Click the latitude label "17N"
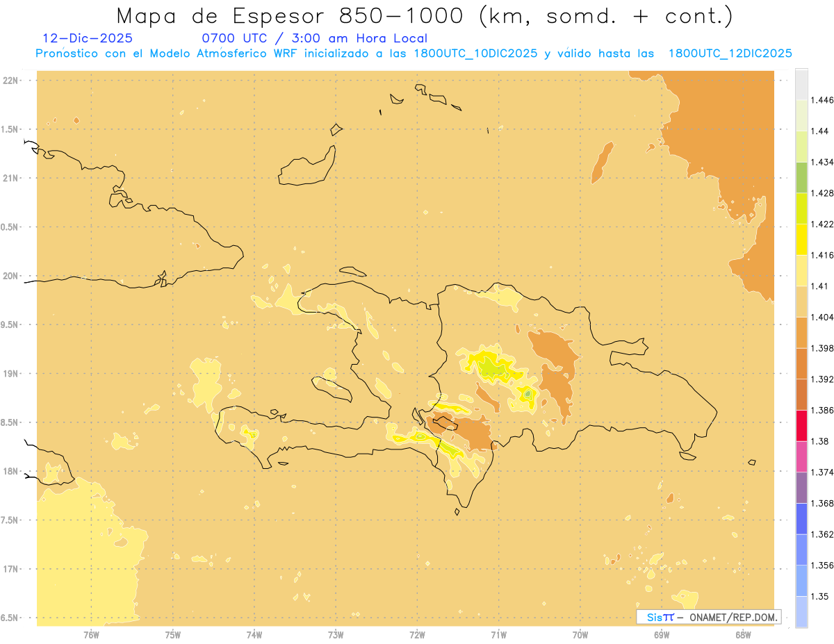The height and width of the screenshot is (644, 834). (12, 569)
